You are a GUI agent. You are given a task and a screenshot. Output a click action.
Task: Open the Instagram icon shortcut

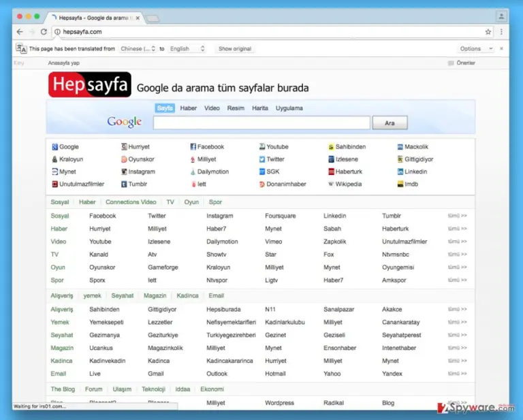[124, 172]
